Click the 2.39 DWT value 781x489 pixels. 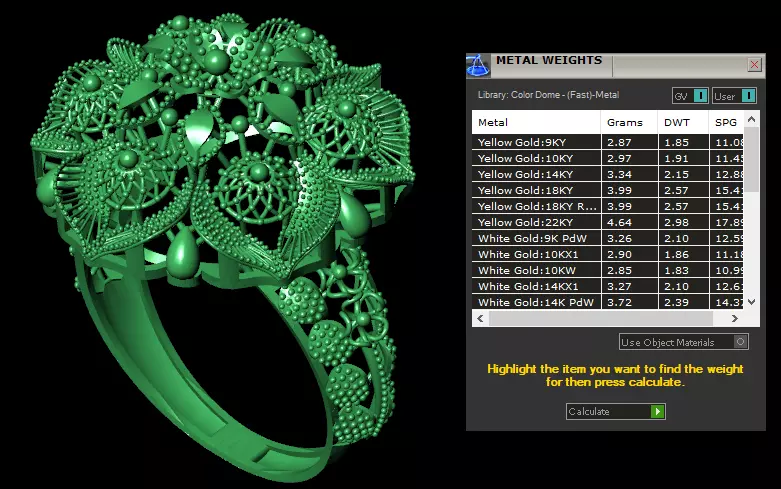tap(676, 302)
